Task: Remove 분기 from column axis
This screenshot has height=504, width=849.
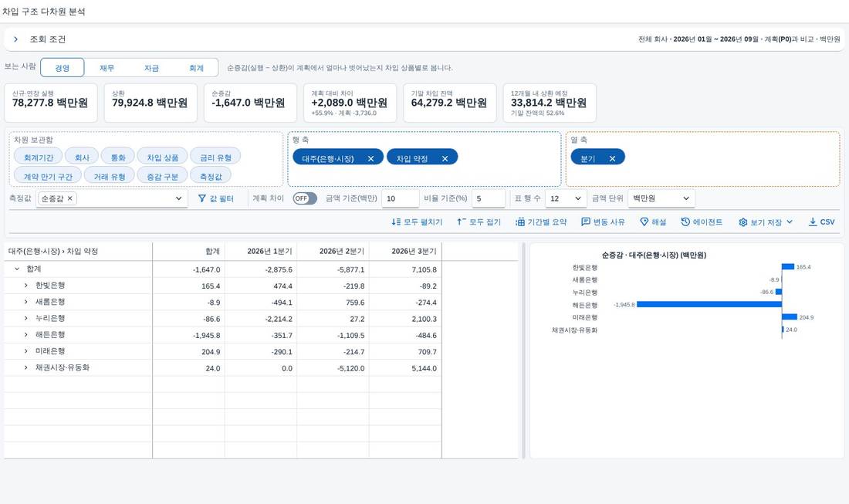Action: pyautogui.click(x=612, y=159)
